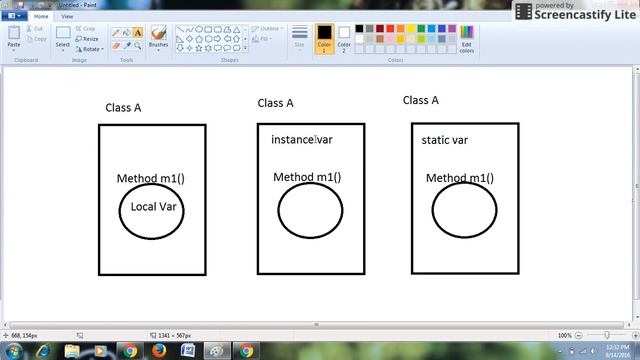
Task: Choose the Cloud callout shape
Action: tap(236, 48)
